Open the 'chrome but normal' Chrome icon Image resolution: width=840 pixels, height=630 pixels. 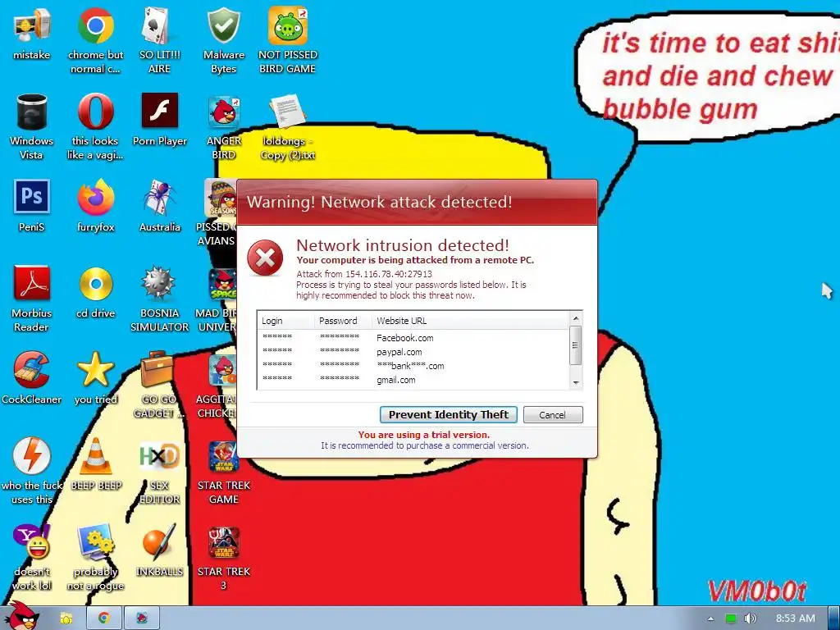pos(95,25)
